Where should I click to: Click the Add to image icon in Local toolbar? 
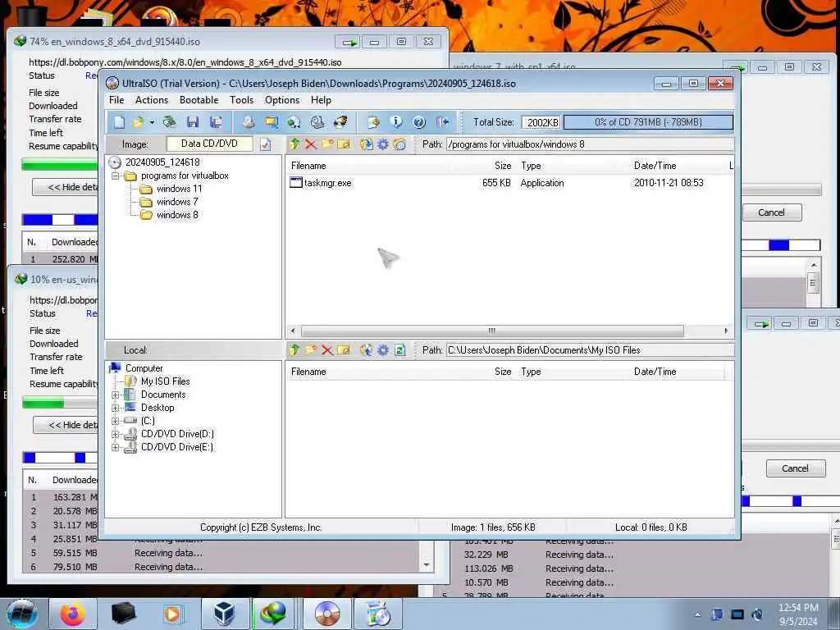tap(367, 349)
